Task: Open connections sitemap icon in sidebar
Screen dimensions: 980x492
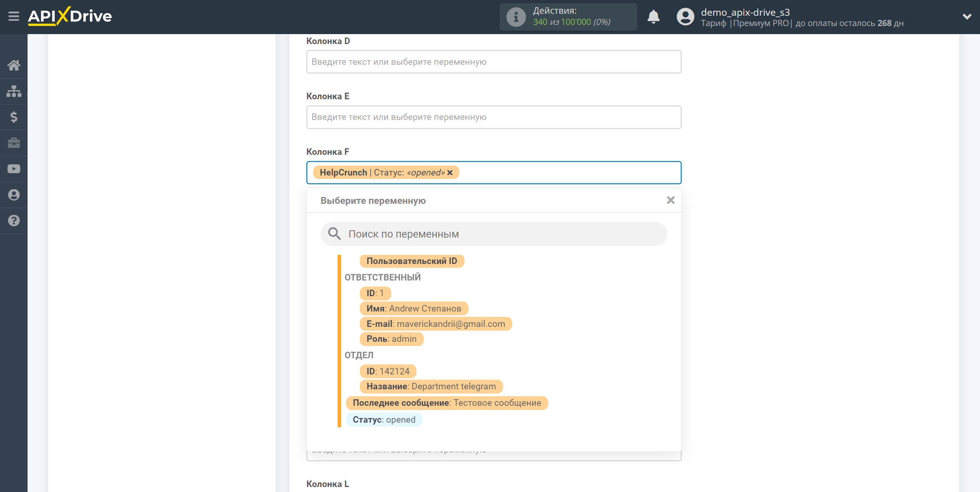Action: coord(14,91)
